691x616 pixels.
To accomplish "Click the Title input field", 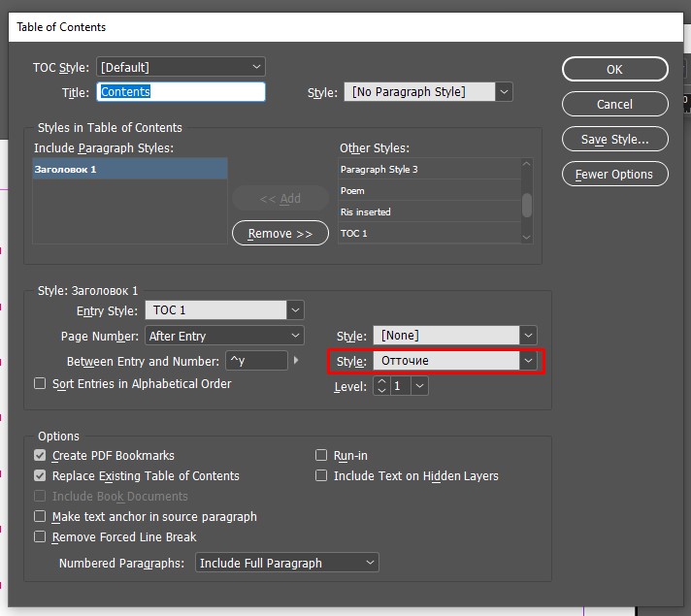I will click(181, 91).
